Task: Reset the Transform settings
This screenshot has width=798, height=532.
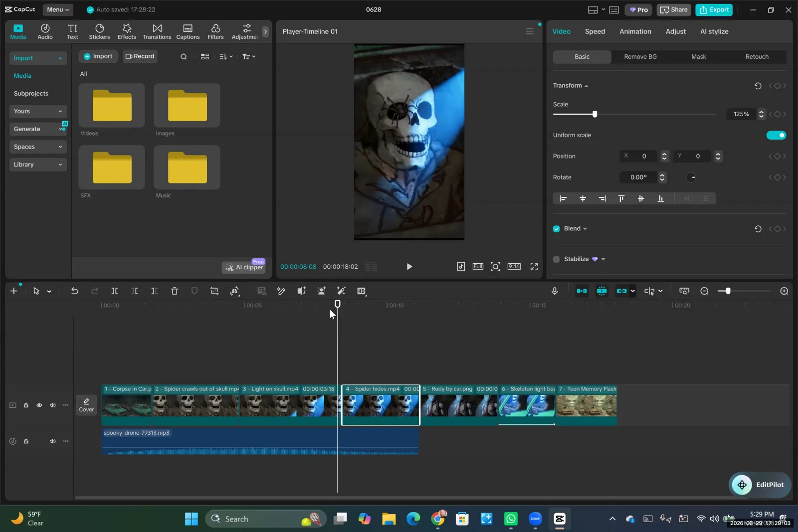Action: pyautogui.click(x=758, y=86)
